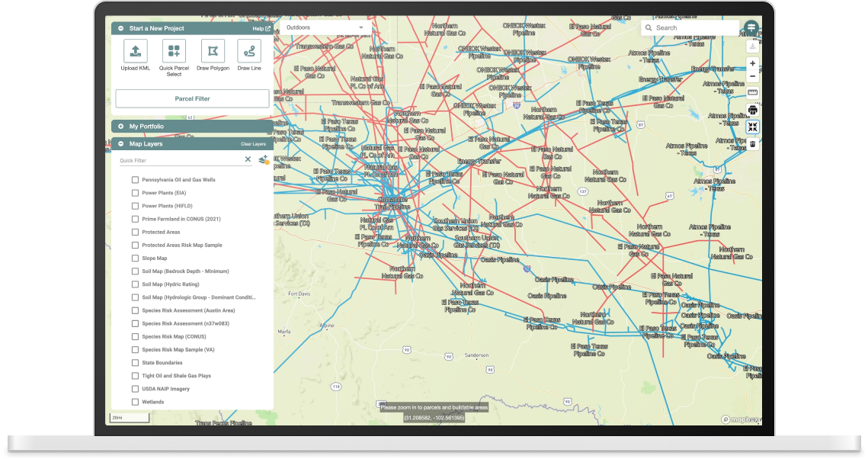The width and height of the screenshot is (868, 459).
Task: Click the Marfa town label on map
Action: 284,332
